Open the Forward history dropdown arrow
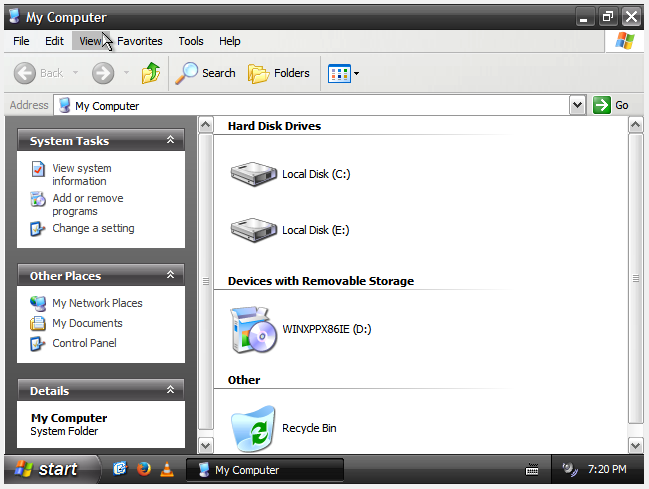649x489 pixels. [126, 73]
